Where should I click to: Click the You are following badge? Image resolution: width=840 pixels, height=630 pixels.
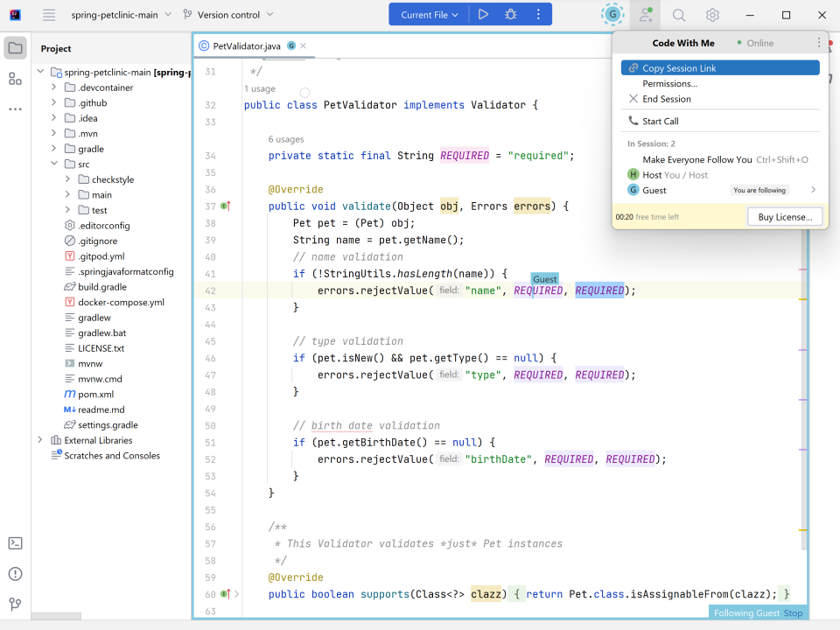point(759,190)
